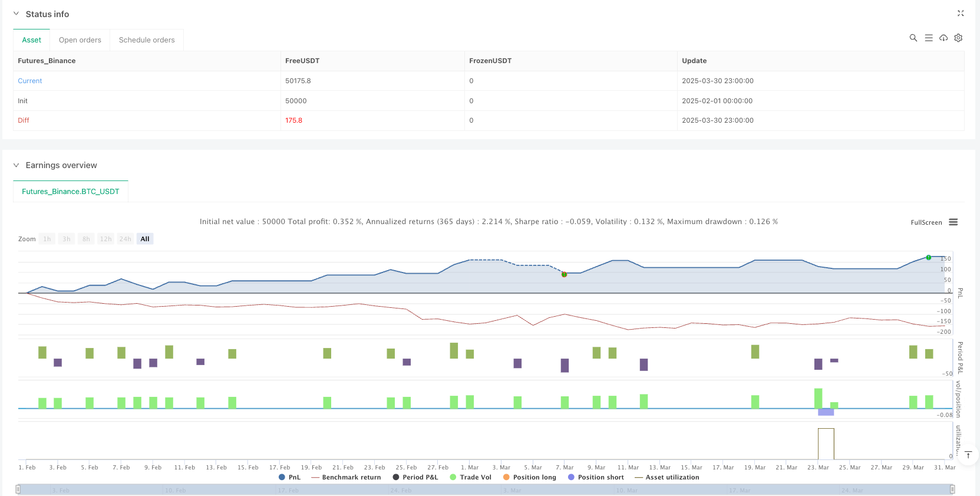Click the Current row link
The width and height of the screenshot is (980, 496).
pyautogui.click(x=30, y=81)
